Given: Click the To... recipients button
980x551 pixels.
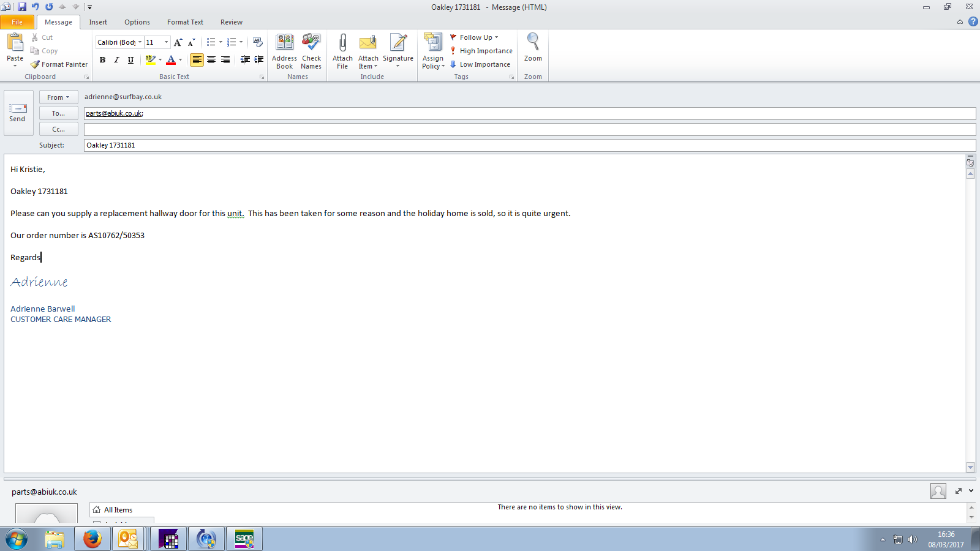Looking at the screenshot, I should pos(59,113).
